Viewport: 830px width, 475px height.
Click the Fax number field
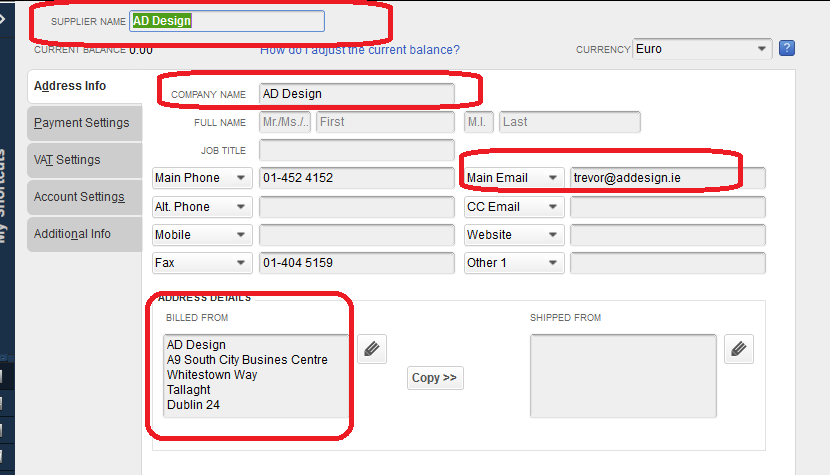coord(357,263)
